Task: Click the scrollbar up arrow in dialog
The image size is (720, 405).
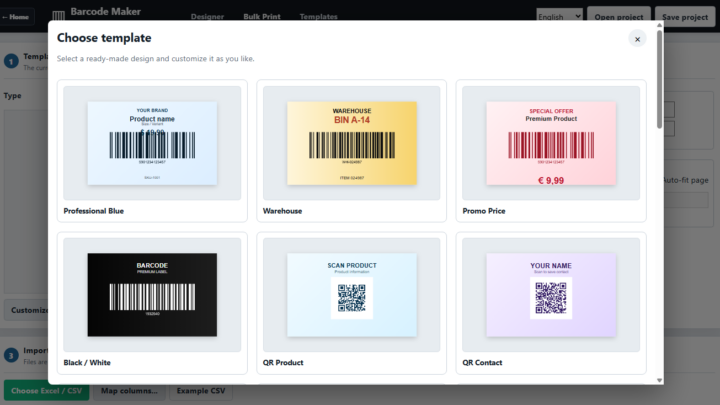Action: coord(659,25)
